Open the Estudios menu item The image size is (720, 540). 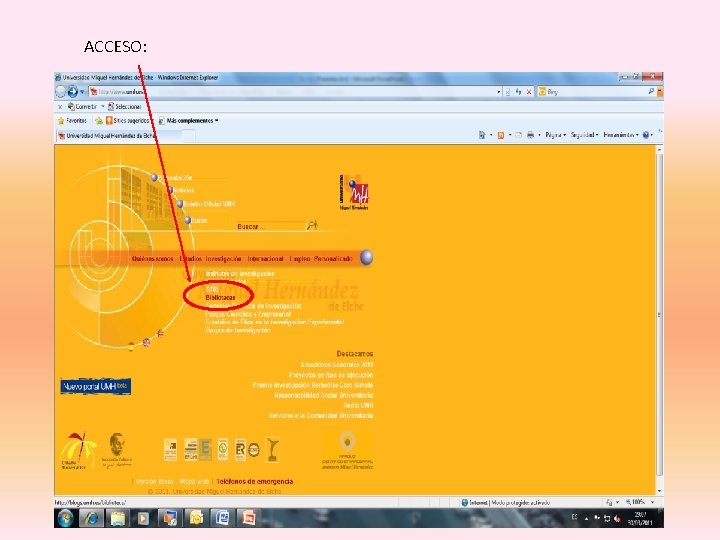point(191,259)
